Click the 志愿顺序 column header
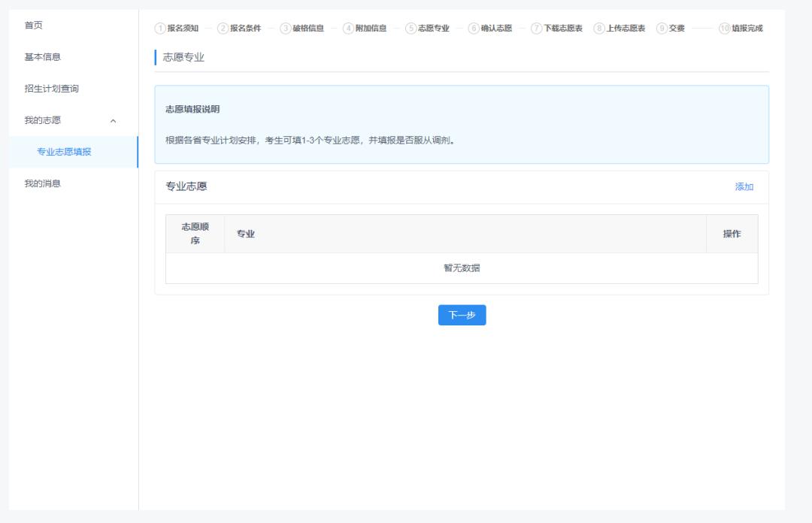Image resolution: width=812 pixels, height=523 pixels. pos(195,234)
